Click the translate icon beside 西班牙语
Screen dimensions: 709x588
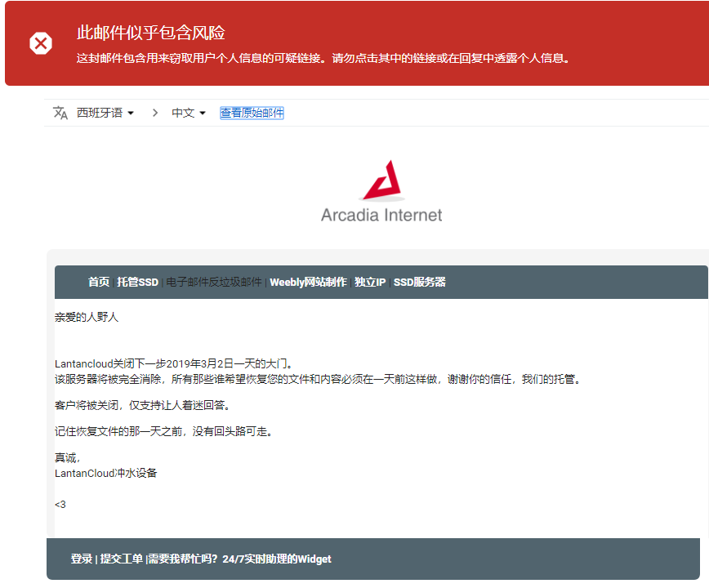click(x=60, y=113)
